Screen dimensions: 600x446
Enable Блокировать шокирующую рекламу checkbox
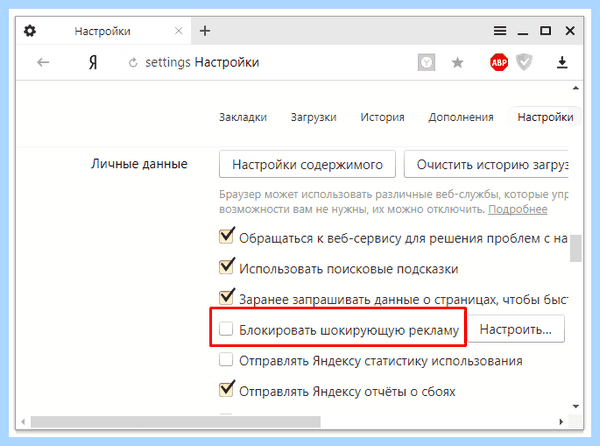pos(226,329)
